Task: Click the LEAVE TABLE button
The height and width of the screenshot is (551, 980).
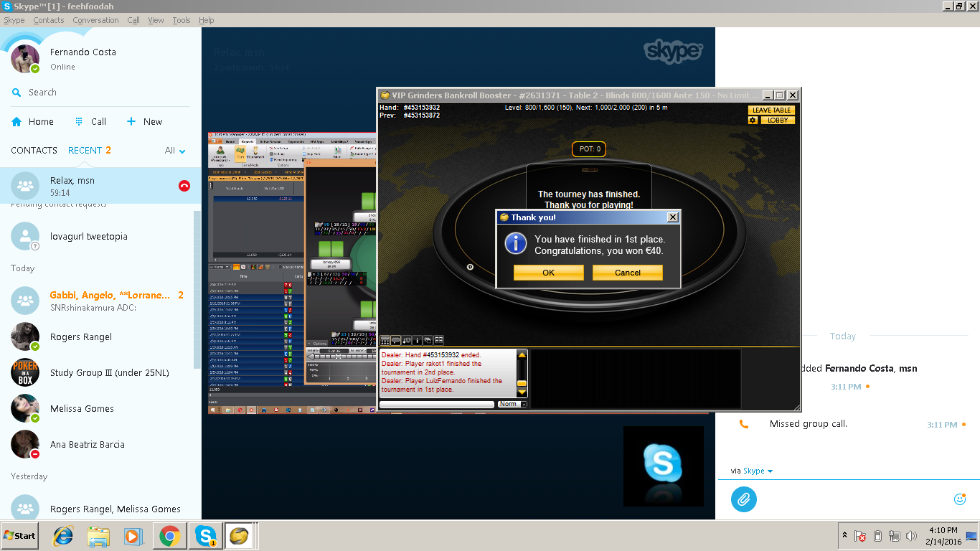Action: point(772,110)
